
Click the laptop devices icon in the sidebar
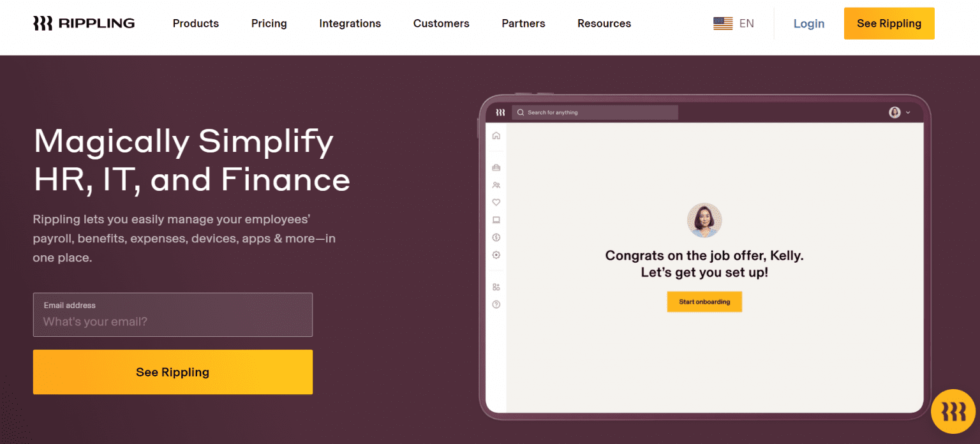(496, 220)
